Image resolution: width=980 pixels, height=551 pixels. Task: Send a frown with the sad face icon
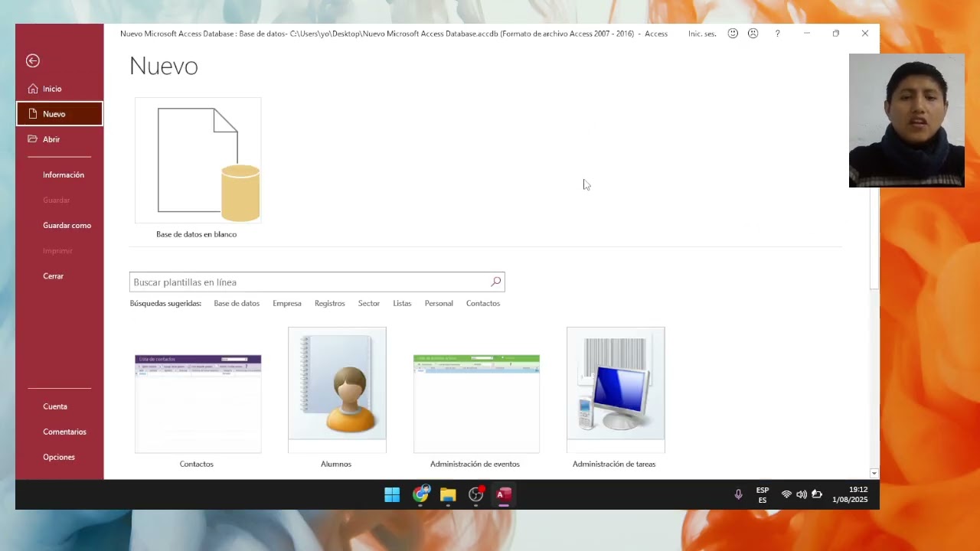point(753,34)
